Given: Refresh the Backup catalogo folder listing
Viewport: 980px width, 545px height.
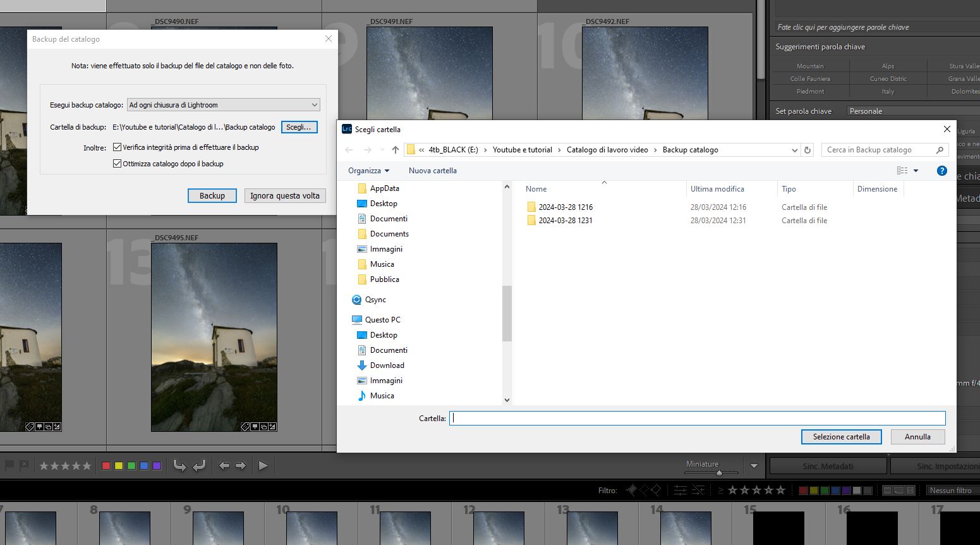Looking at the screenshot, I should point(807,150).
